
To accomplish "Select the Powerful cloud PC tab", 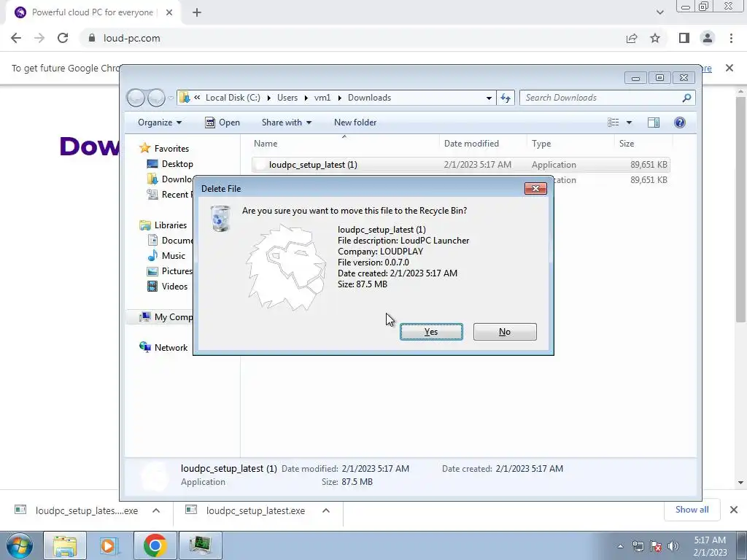I will click(x=93, y=12).
